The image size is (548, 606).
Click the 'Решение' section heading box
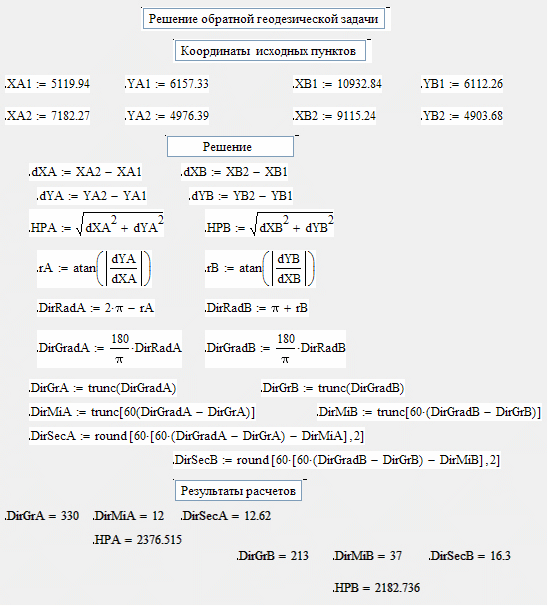click(230, 146)
